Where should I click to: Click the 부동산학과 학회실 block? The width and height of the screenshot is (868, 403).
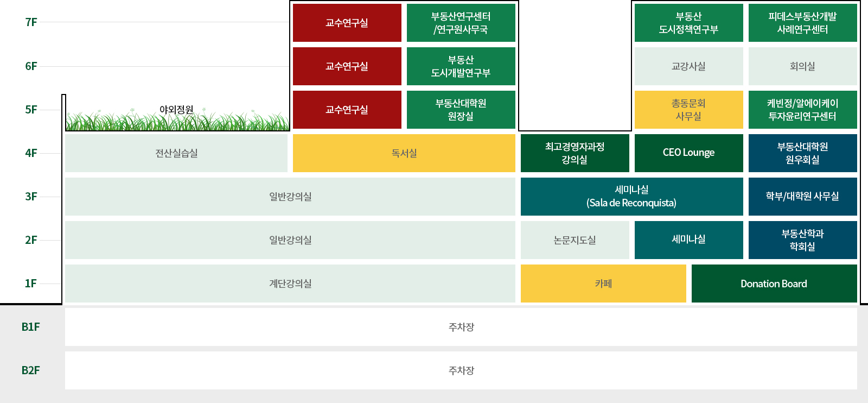click(x=802, y=240)
